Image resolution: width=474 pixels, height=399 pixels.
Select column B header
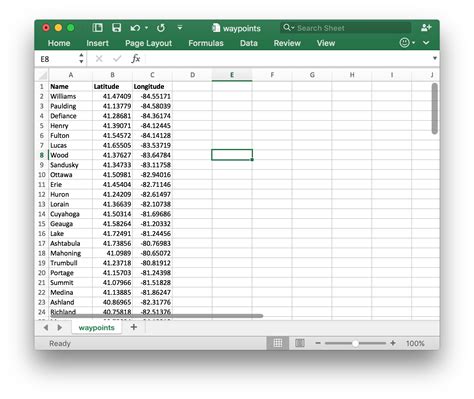click(x=112, y=75)
